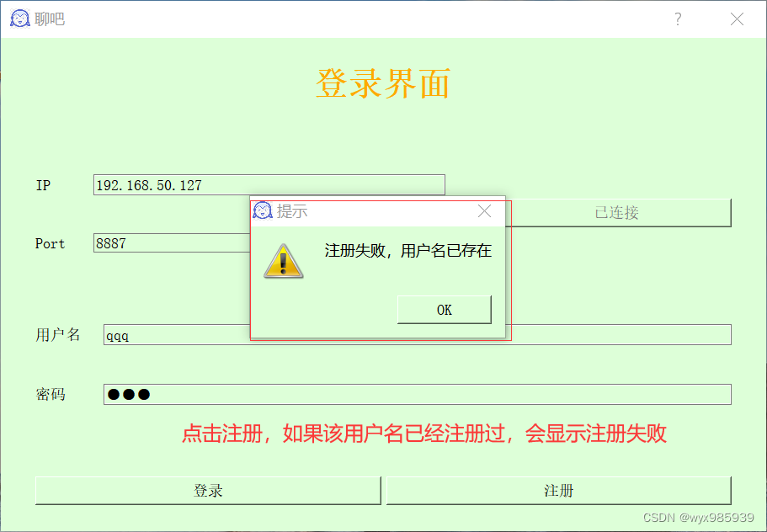Viewport: 767px width, 532px height.
Task: Close the 聊吧 main window
Action: [x=737, y=19]
